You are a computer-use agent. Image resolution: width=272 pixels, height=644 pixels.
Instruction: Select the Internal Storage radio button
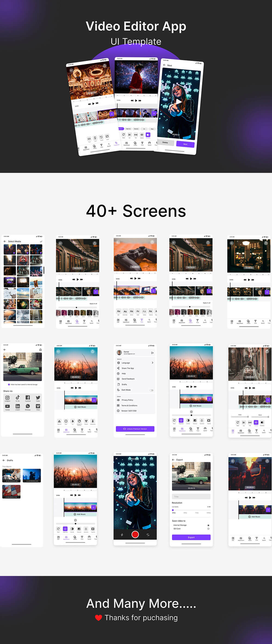(x=208, y=525)
